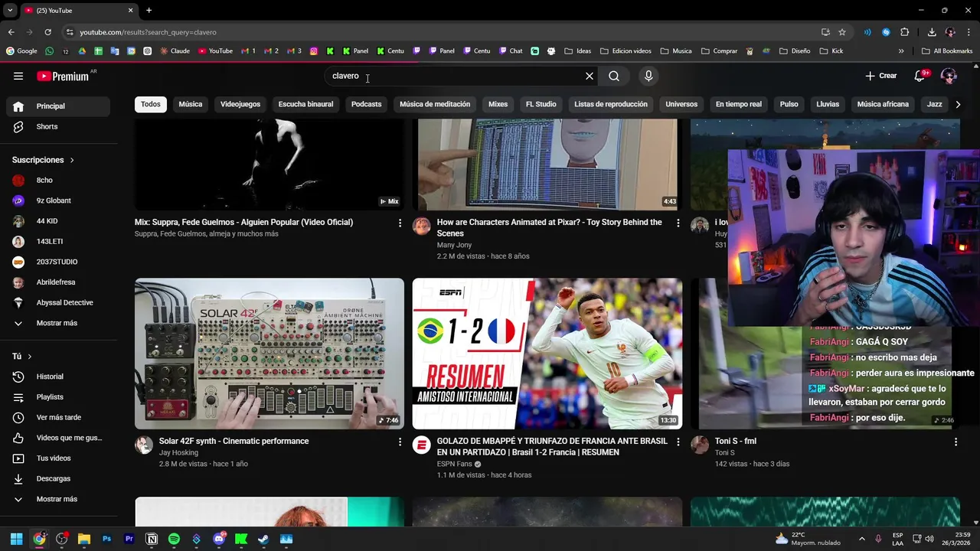980x551 pixels.
Task: Click the Crear button
Action: [880, 76]
